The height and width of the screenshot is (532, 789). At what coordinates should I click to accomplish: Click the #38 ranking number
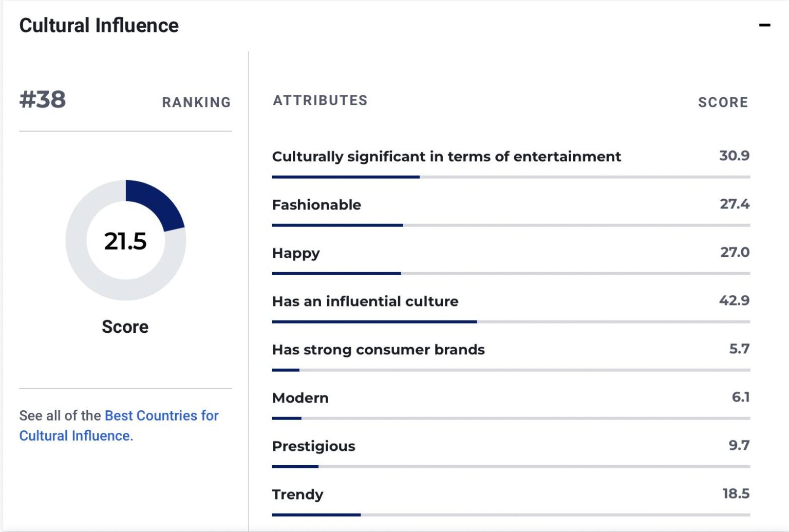coord(43,100)
